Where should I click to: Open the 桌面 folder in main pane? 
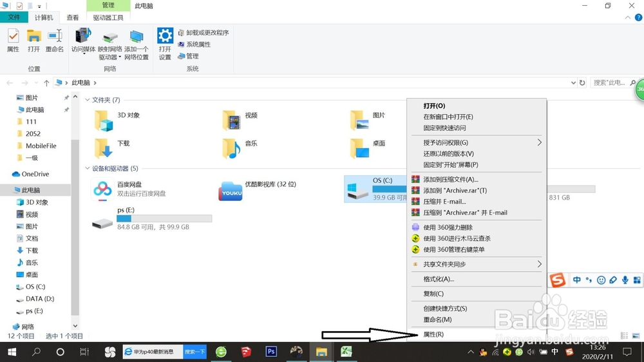pos(359,148)
